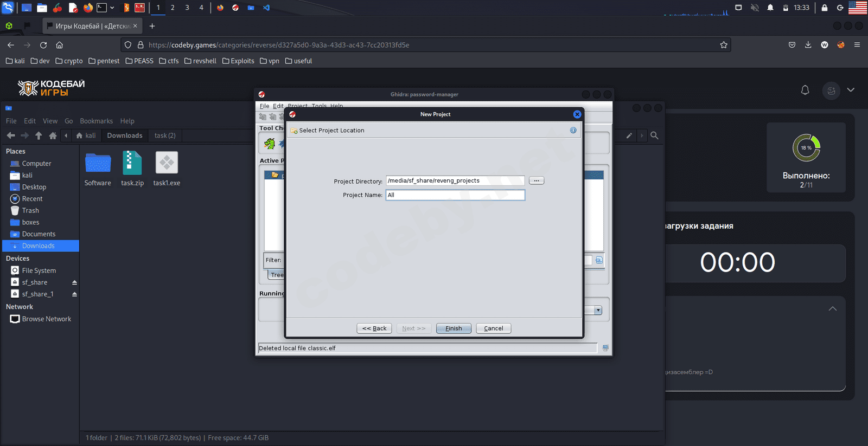This screenshot has width=868, height=446.
Task: Eject the sf_share device
Action: [74, 282]
